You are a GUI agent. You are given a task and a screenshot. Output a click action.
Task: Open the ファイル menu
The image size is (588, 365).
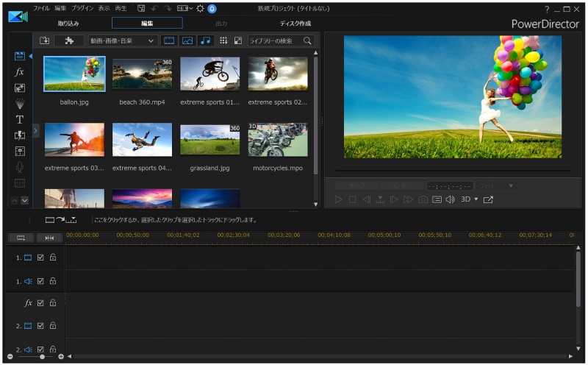pyautogui.click(x=41, y=8)
